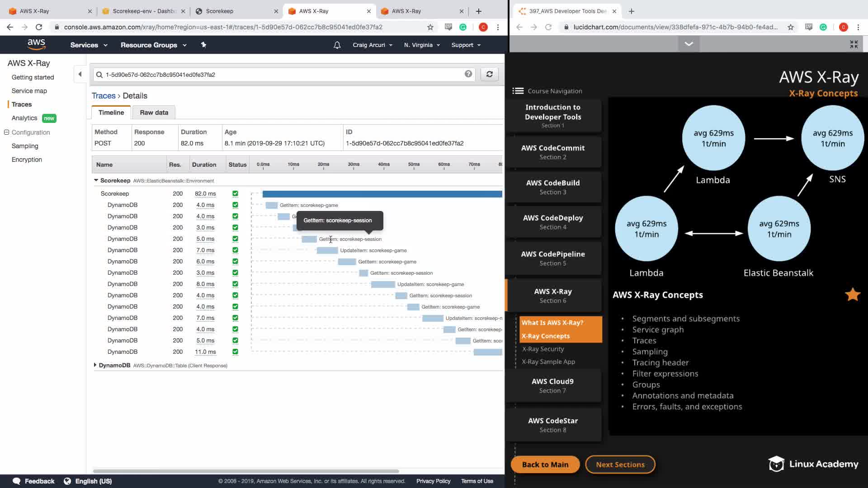Click the status checkbox for Scorekeep 82.0 ms

point(235,193)
